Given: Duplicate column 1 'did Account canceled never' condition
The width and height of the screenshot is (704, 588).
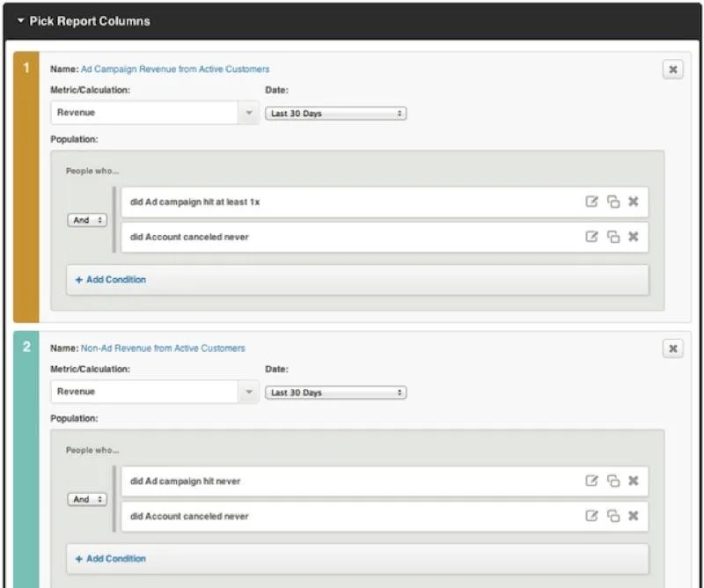Looking at the screenshot, I should click(613, 236).
